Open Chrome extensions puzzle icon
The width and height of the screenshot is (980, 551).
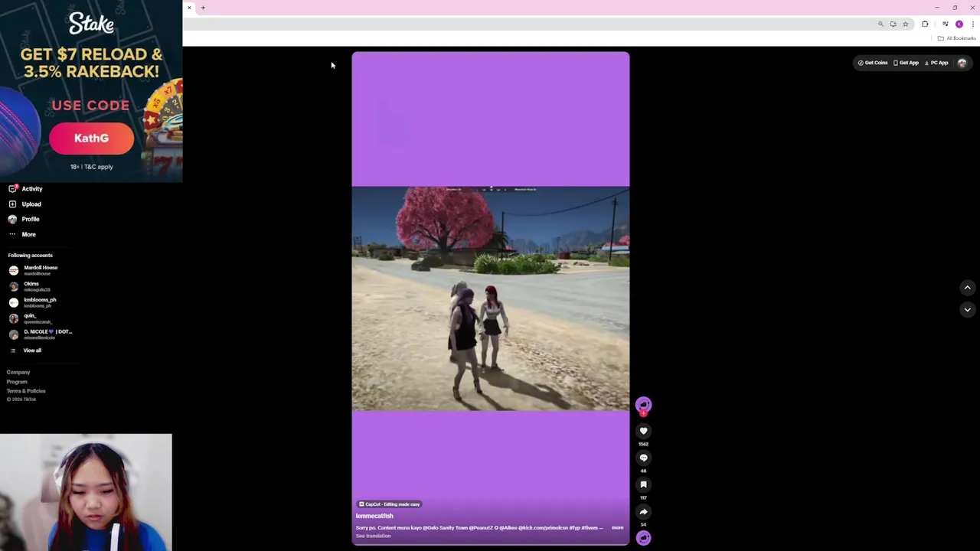click(x=925, y=24)
